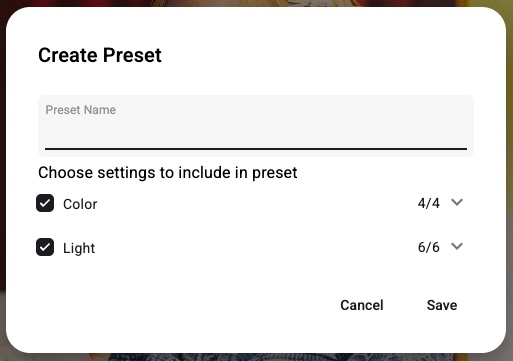Viewport: 513px width, 361px height.
Task: Click the 6/6 Light settings count
Action: (429, 247)
